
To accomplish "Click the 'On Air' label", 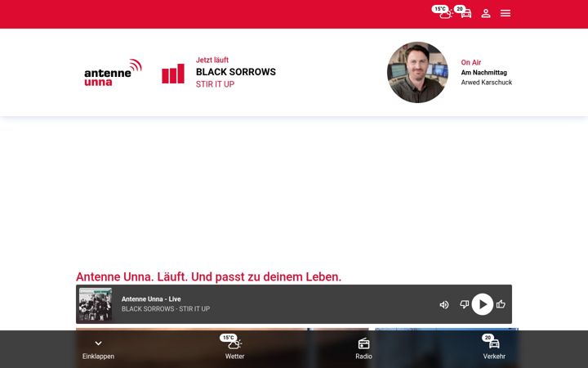I will tap(471, 62).
